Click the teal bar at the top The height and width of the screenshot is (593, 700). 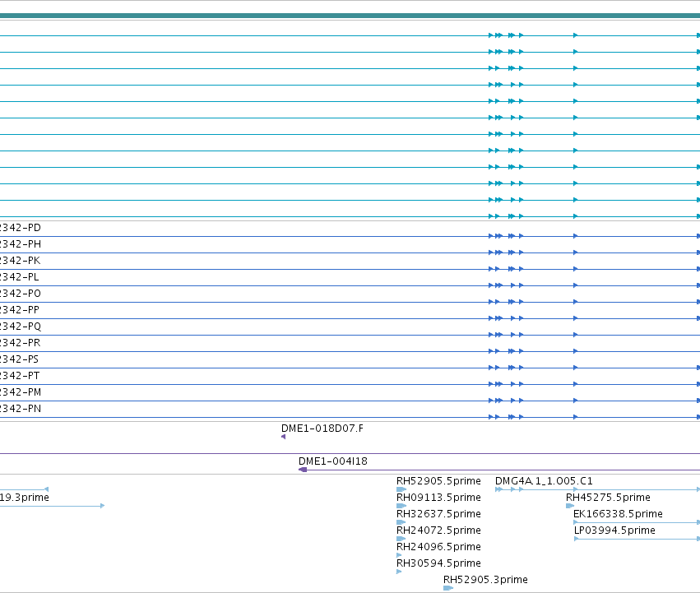[x=350, y=16]
